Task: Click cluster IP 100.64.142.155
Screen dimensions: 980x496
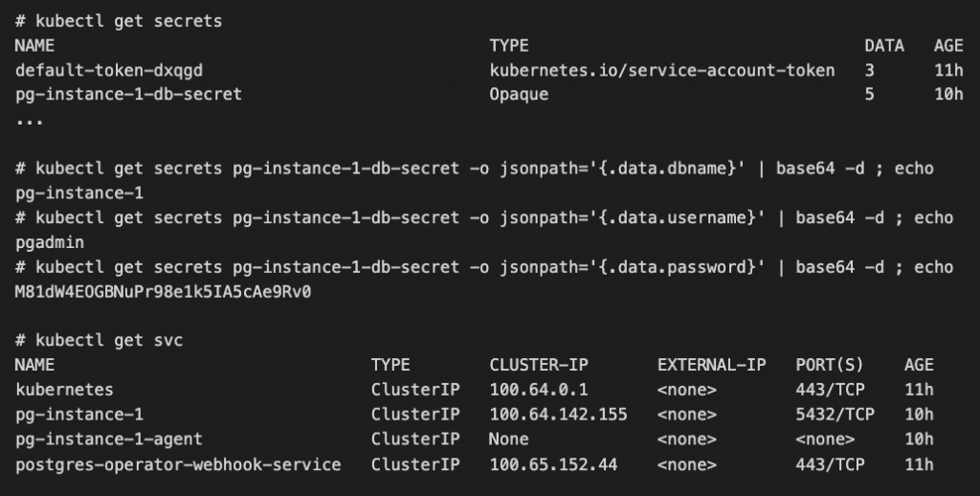Action: [558, 415]
